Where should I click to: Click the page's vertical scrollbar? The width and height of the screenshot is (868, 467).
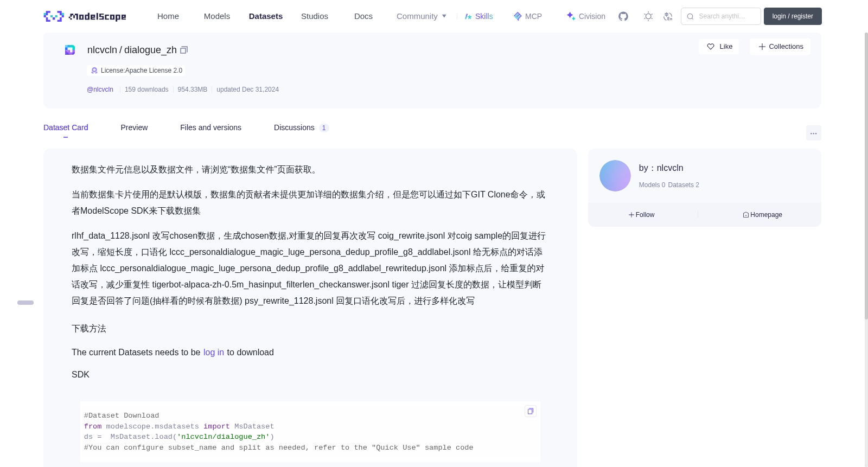866,176
